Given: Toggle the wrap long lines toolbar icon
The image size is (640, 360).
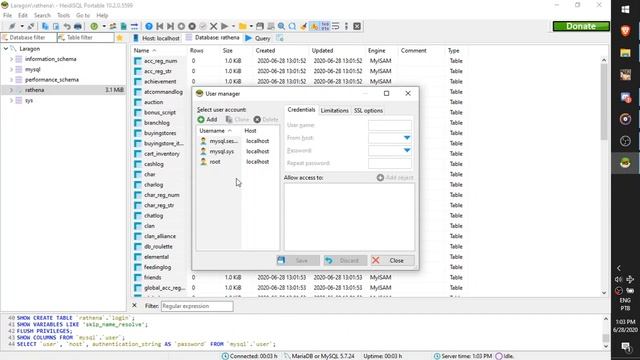Looking at the screenshot, I should tap(336, 27).
